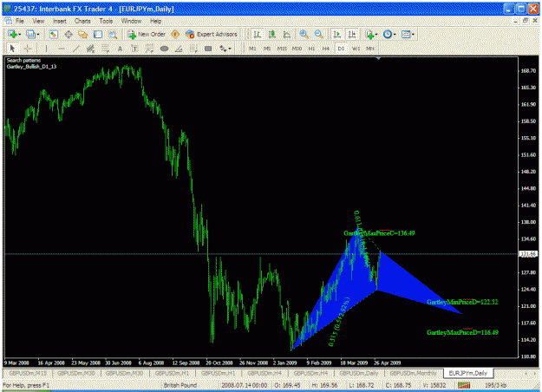Switch to the GBPUSDm,Daily chart tab
The width and height of the screenshot is (542, 392).
pyautogui.click(x=360, y=373)
